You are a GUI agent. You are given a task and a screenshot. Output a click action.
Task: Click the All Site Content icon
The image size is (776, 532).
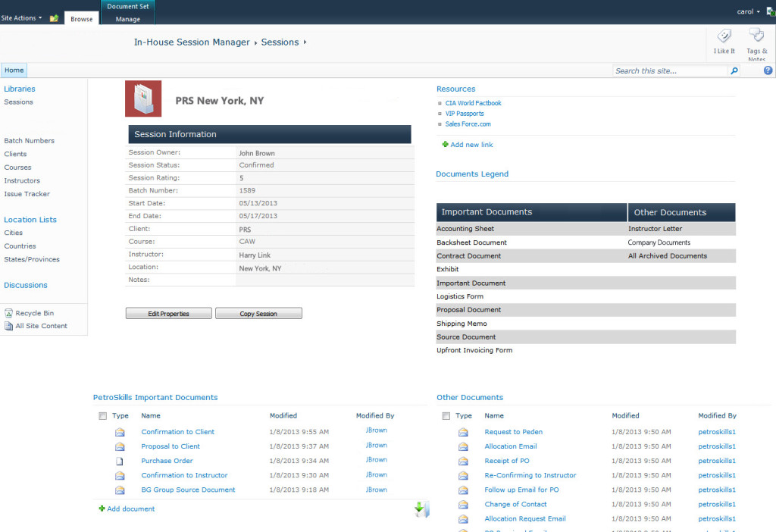coord(8,326)
